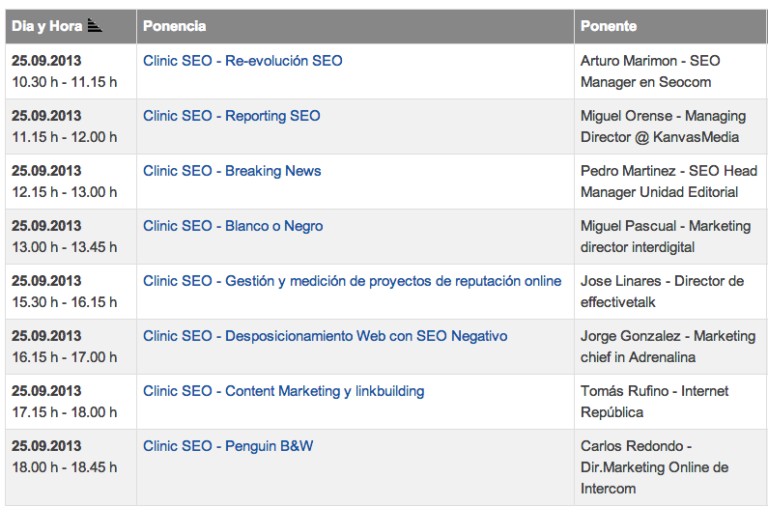Click the Tomás Rufino speaker cell
This screenshot has height=506, width=768.
coord(671,402)
